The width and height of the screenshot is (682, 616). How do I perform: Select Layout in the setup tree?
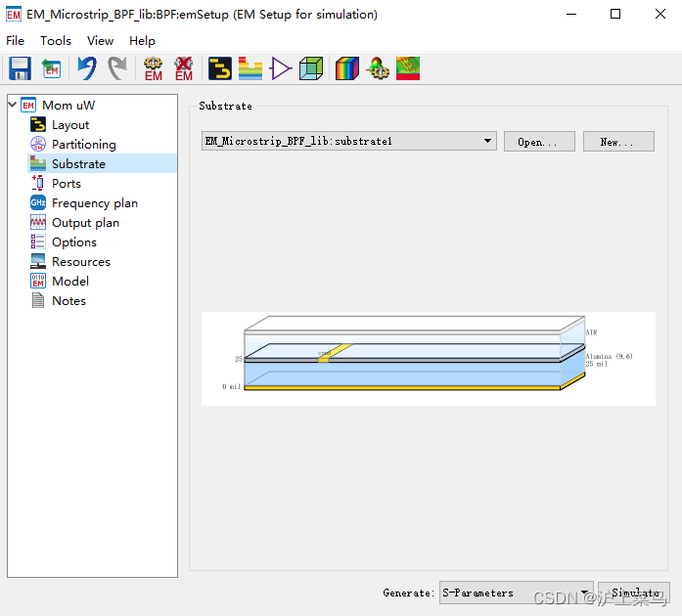[70, 125]
